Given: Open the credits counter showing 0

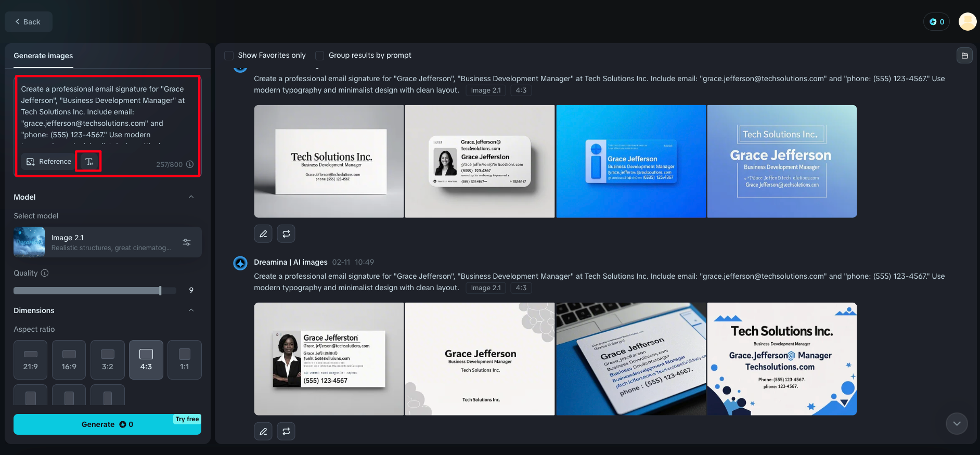Looking at the screenshot, I should pyautogui.click(x=937, y=22).
